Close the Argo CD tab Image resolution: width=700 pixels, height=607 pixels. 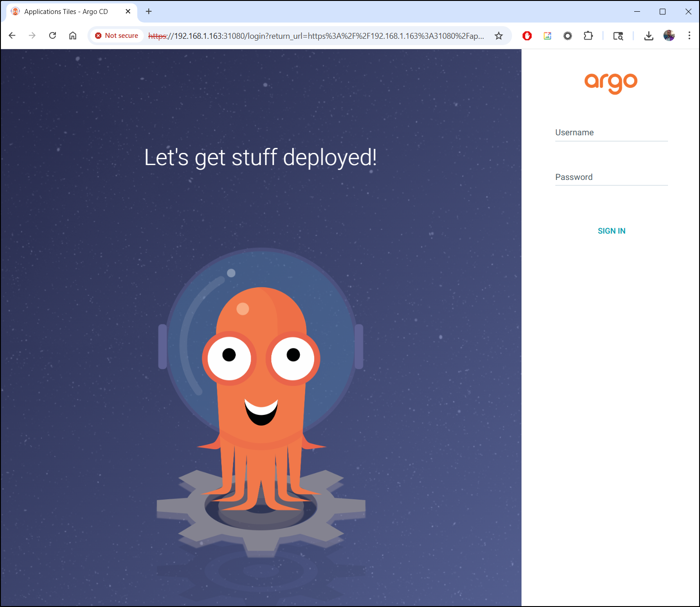pyautogui.click(x=128, y=12)
